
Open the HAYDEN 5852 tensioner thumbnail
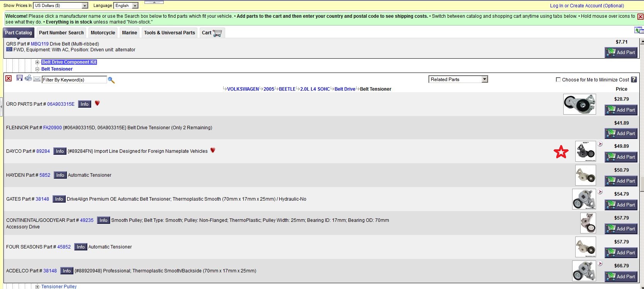point(586,175)
